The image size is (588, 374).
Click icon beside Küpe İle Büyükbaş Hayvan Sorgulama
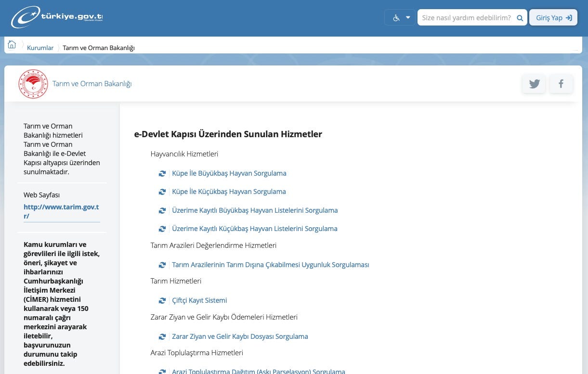(162, 173)
